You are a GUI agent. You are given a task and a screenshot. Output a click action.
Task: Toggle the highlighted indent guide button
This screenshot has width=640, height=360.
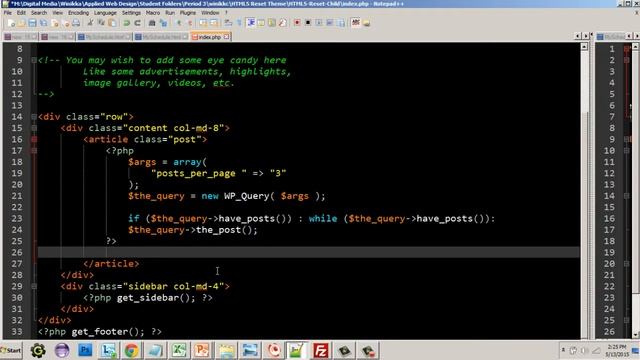251,23
